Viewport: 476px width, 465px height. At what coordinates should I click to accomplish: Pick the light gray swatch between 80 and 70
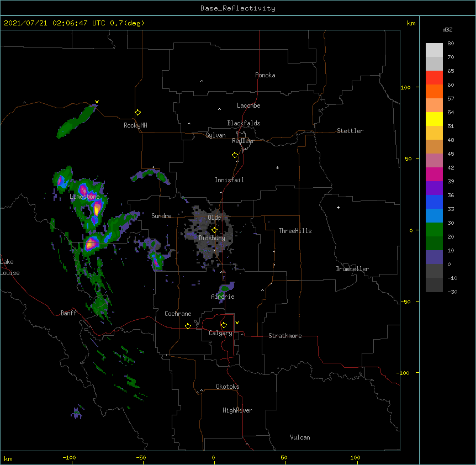coord(434,50)
